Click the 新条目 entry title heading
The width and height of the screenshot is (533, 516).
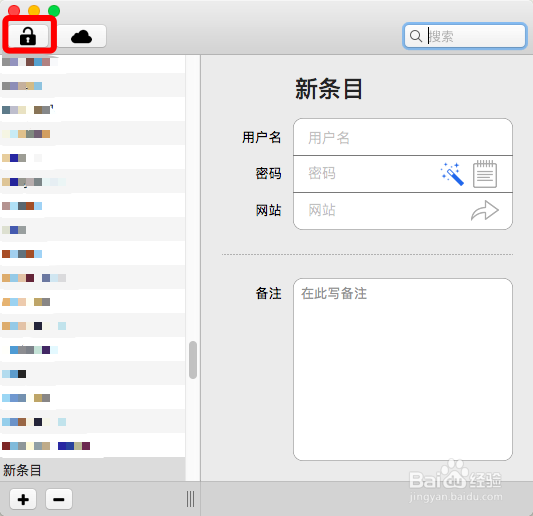[x=328, y=89]
